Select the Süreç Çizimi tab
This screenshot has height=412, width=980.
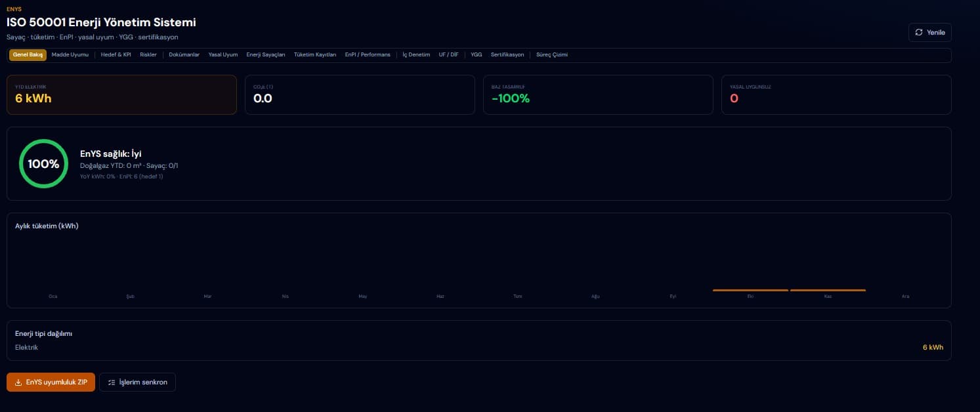552,54
